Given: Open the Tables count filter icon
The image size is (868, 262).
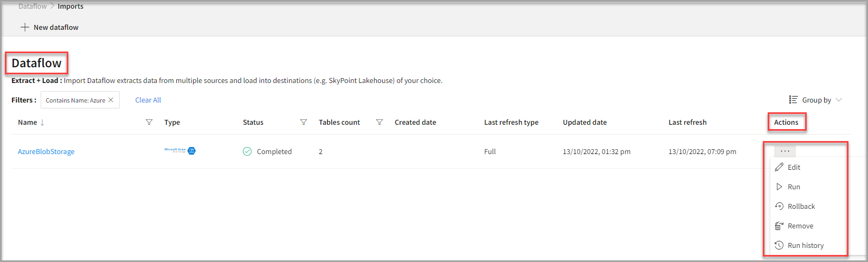Looking at the screenshot, I should (x=380, y=122).
